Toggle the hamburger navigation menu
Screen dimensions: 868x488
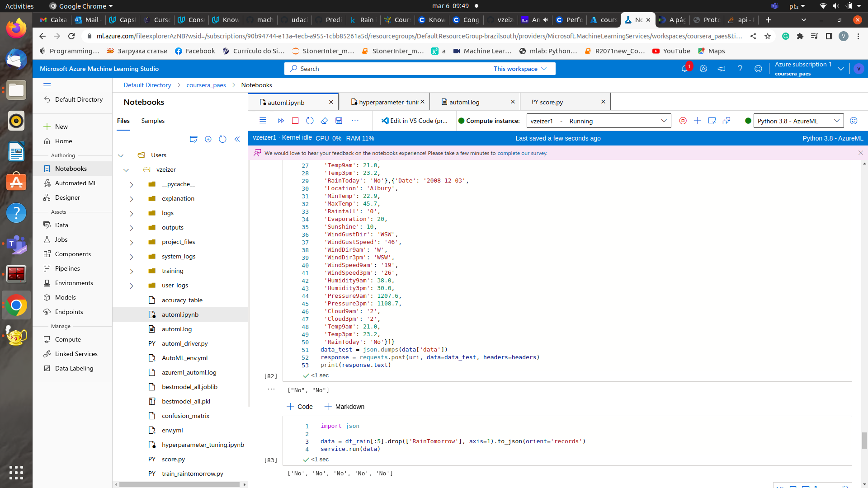47,85
